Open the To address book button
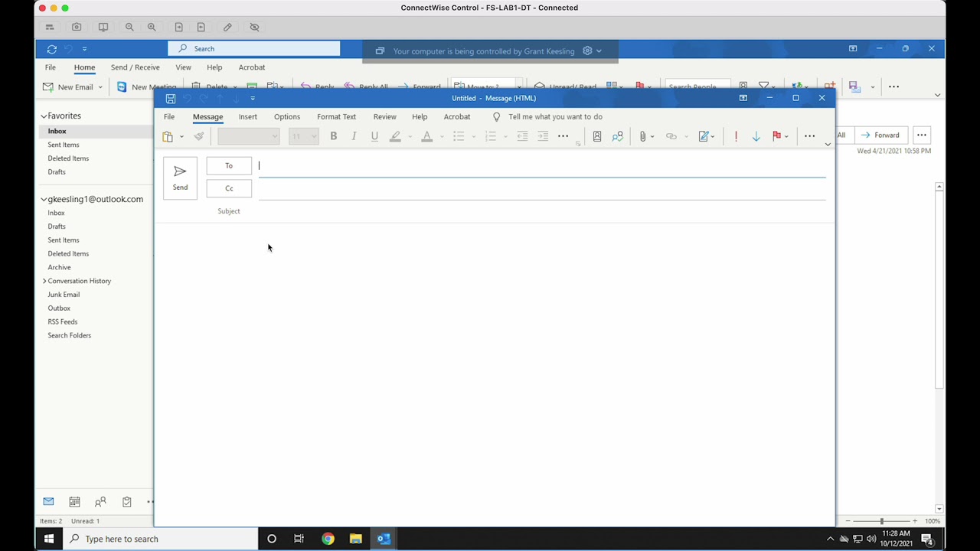 [229, 166]
